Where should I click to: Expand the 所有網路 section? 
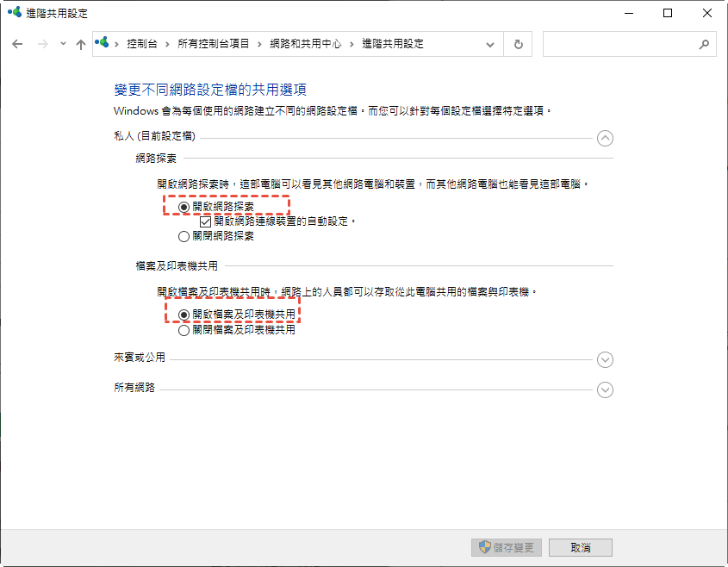pos(605,390)
